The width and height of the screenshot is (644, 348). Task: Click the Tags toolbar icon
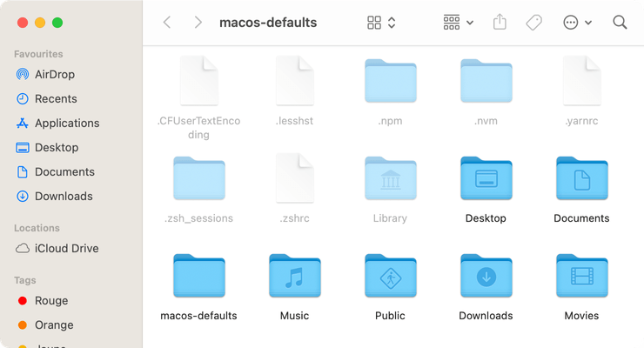click(534, 23)
